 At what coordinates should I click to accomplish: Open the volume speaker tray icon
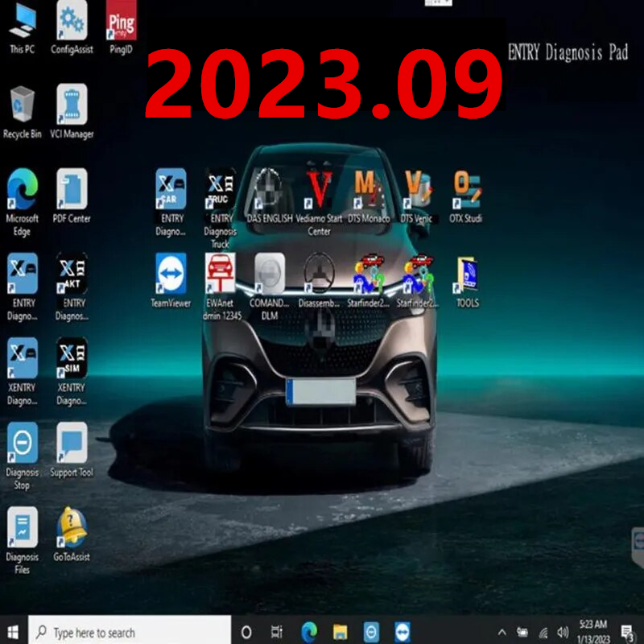coord(563,632)
